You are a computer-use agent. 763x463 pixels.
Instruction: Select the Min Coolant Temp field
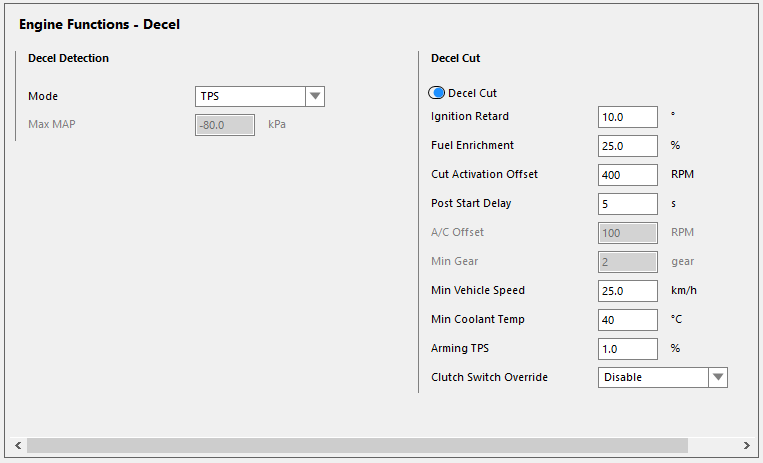point(628,320)
